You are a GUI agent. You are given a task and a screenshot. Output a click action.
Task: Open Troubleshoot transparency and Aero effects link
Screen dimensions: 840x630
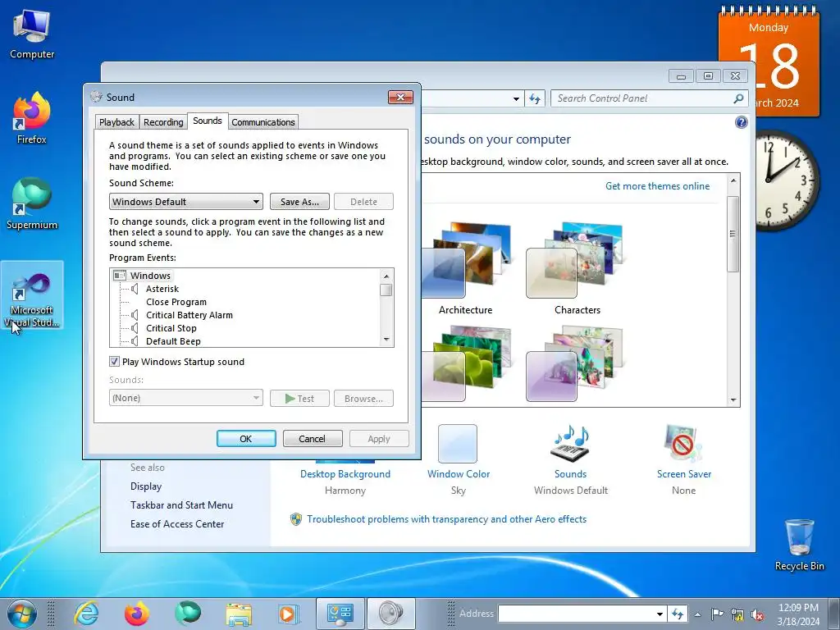pyautogui.click(x=446, y=518)
